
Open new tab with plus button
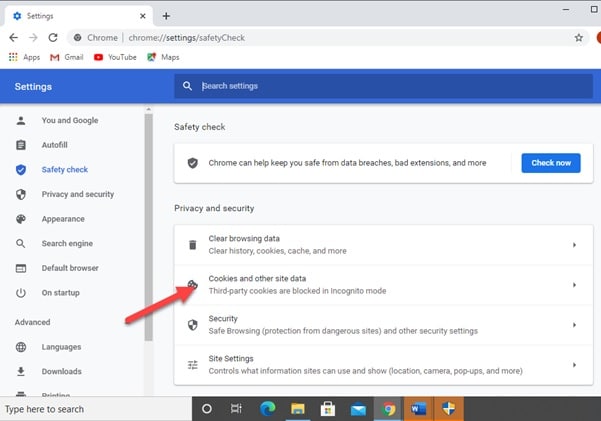(166, 16)
